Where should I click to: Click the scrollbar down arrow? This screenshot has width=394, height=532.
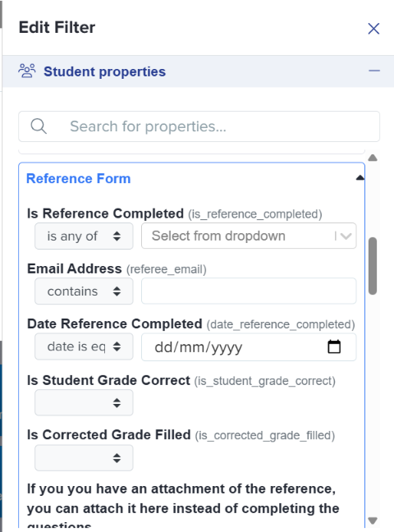(373, 521)
